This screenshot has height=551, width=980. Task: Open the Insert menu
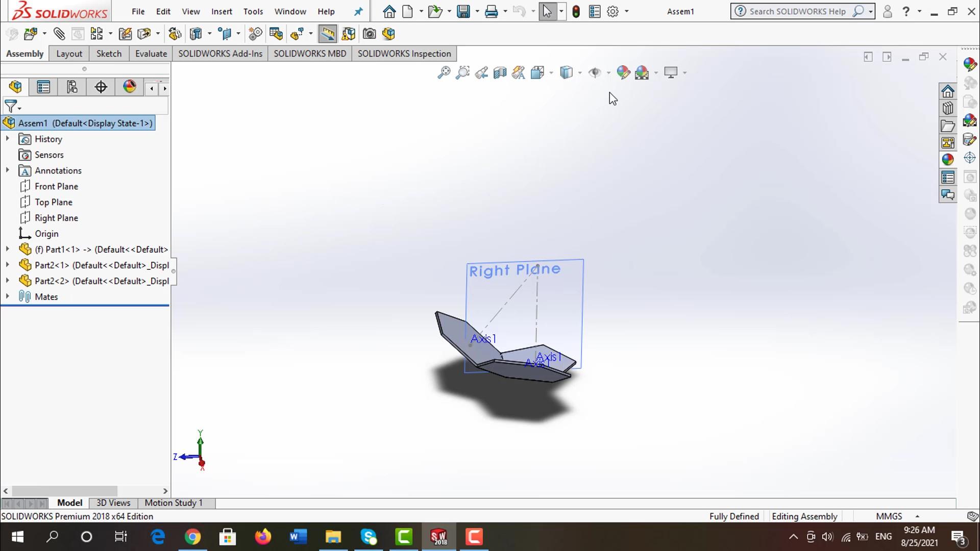point(222,11)
